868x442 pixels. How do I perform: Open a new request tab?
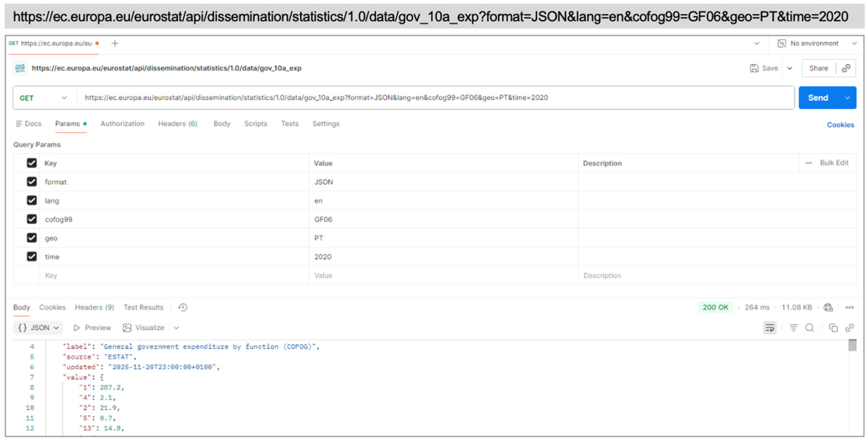click(x=115, y=43)
